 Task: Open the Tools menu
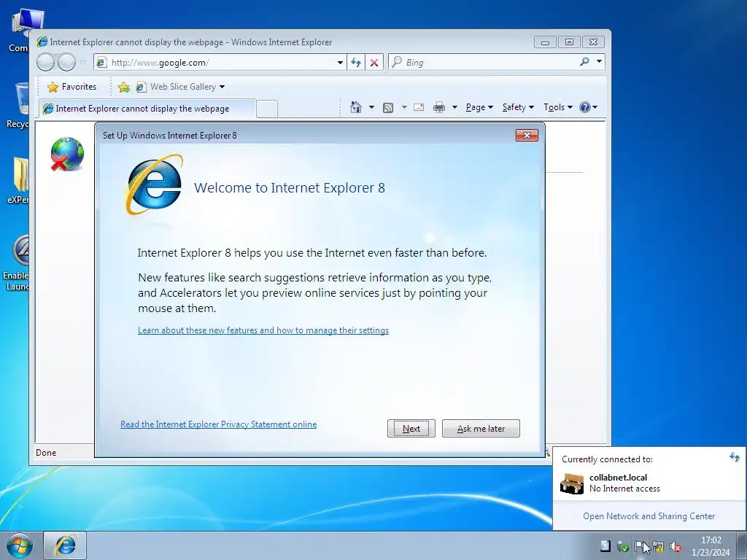(558, 107)
